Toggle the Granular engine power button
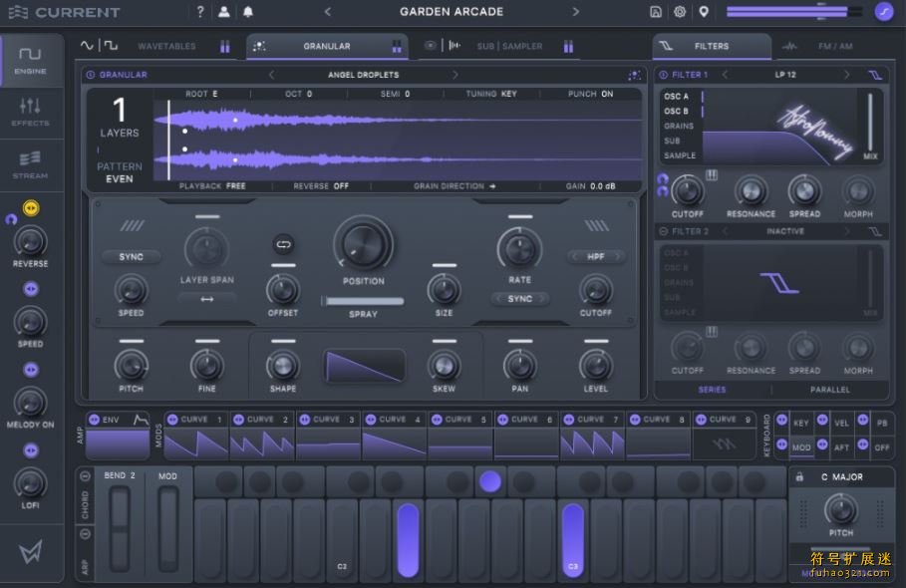Viewport: 906px width, 588px height. 91,75
